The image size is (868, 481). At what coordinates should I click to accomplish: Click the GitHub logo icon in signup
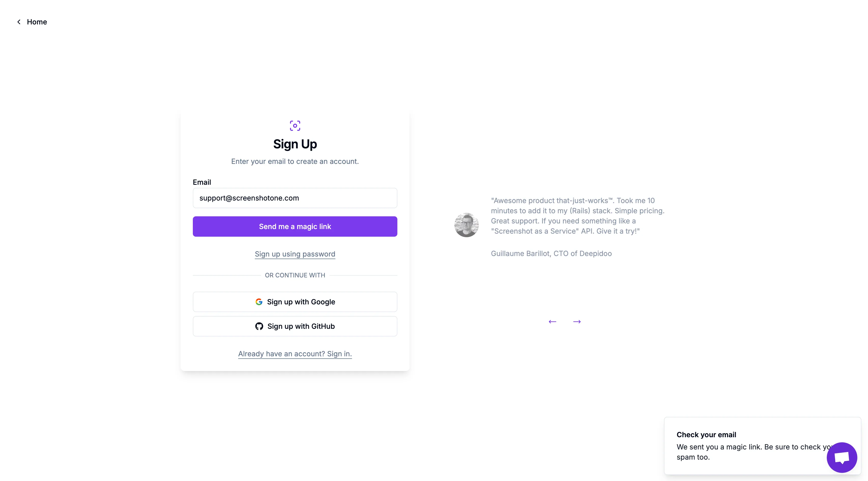pyautogui.click(x=259, y=326)
